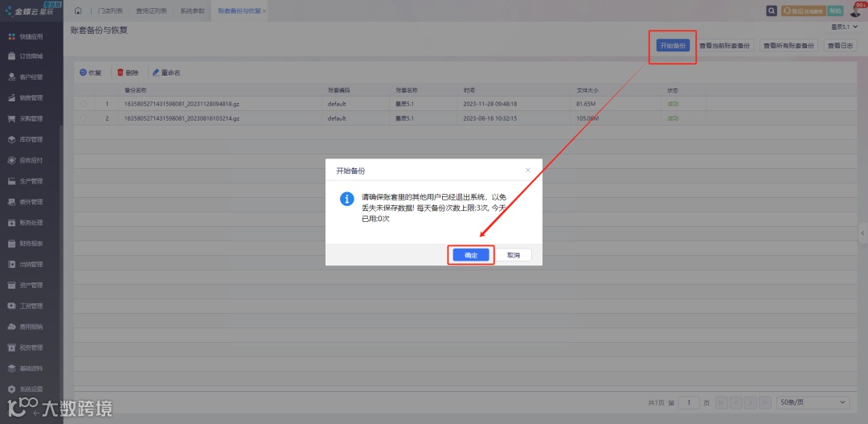
Task: Click file size cell 81.65M
Action: [586, 104]
